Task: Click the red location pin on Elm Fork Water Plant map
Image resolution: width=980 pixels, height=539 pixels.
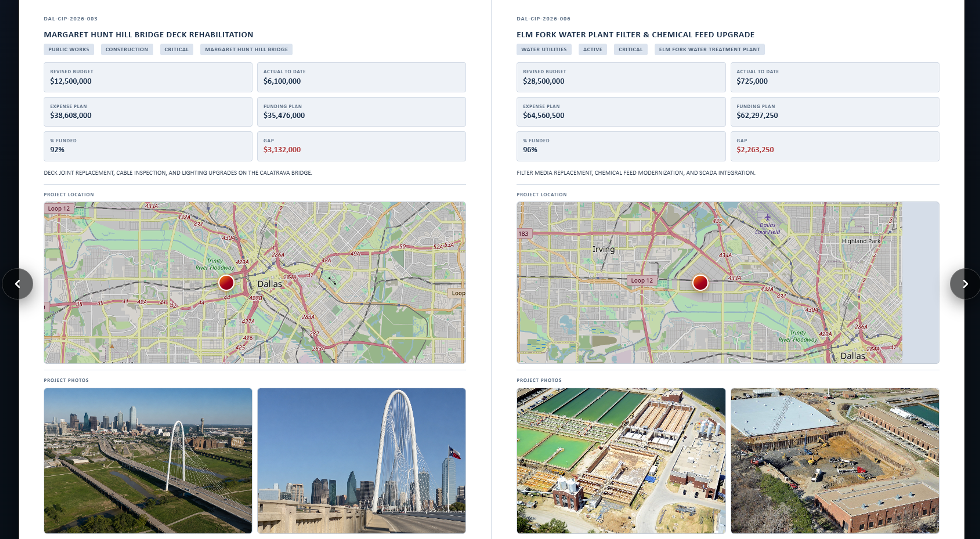Action: (700, 283)
